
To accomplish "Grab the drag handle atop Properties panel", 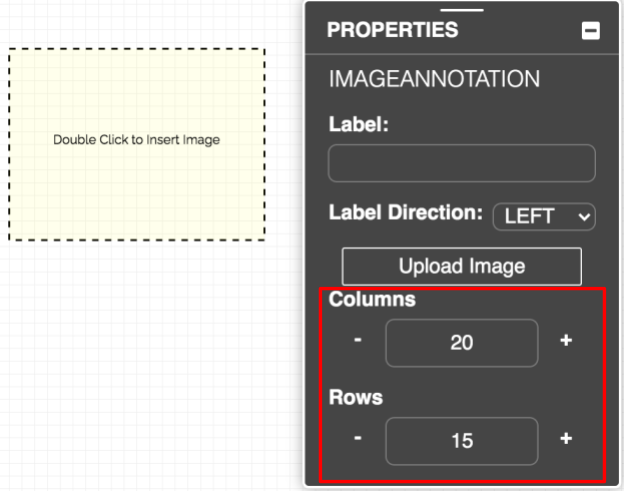I will point(461,10).
